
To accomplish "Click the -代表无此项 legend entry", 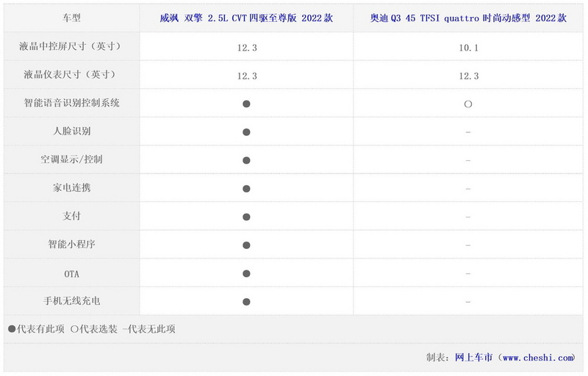I will 149,329.
